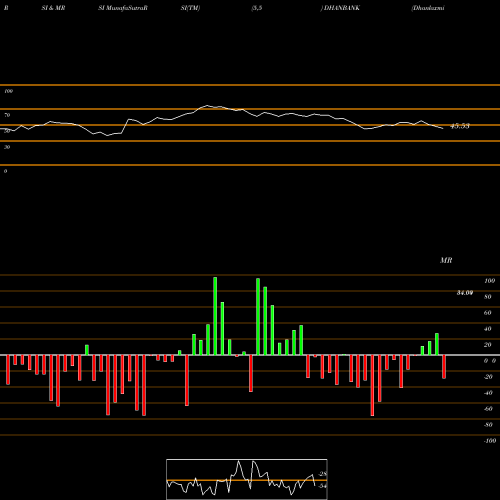
Task: Click the mini overview chart thumbnail at bottom
Action: pyautogui.click(x=247, y=479)
